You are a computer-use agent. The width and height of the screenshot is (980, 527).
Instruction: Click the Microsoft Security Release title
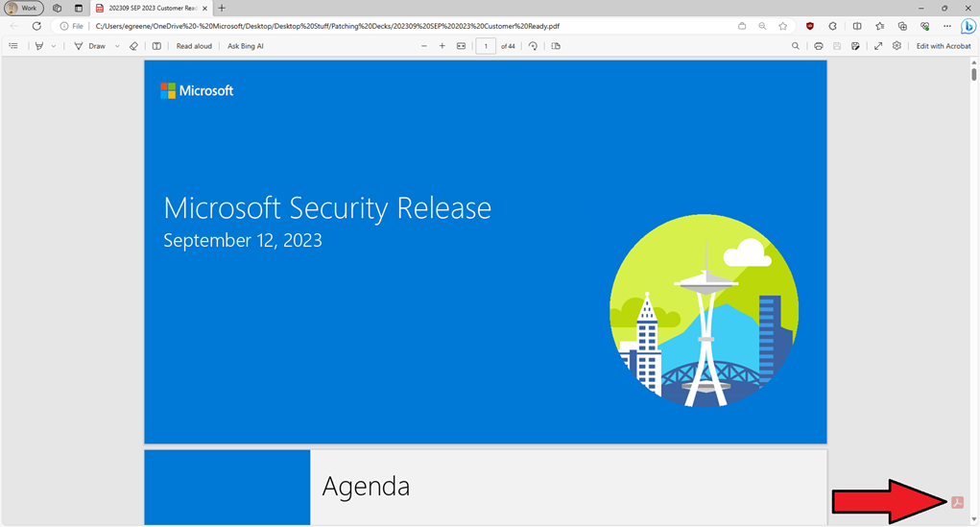click(327, 208)
